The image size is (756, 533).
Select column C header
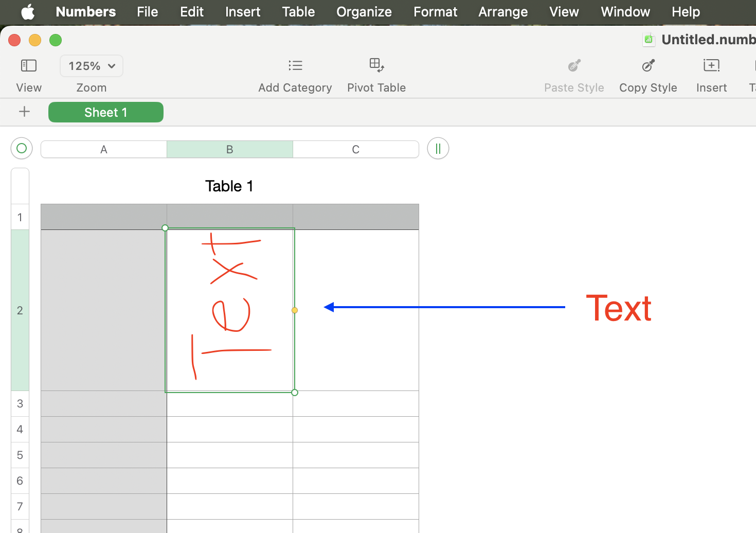356,149
